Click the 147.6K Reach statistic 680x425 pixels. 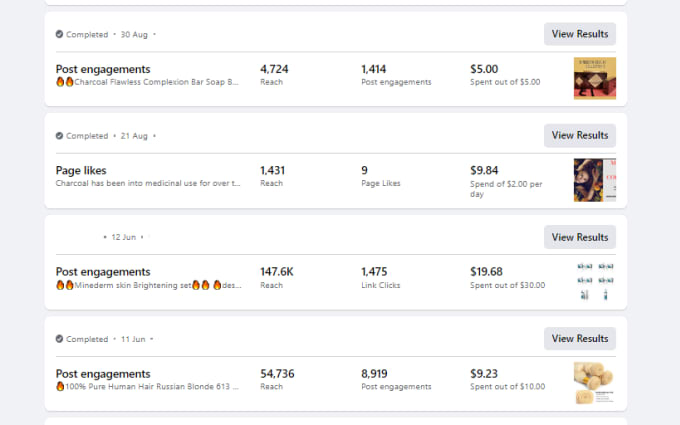point(277,278)
